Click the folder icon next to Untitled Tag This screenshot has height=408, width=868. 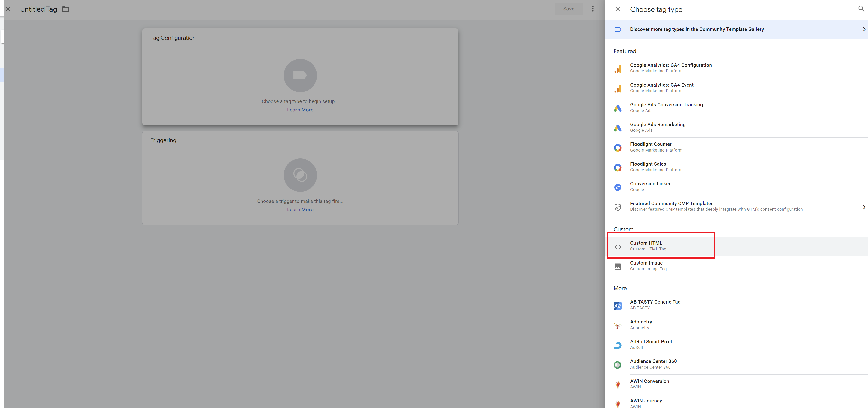tap(65, 9)
